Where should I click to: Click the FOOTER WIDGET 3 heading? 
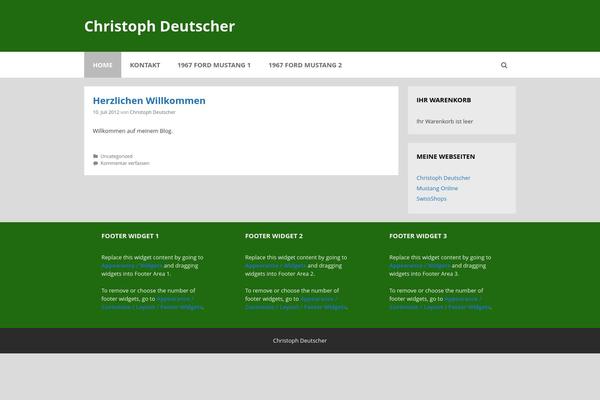pyautogui.click(x=418, y=236)
